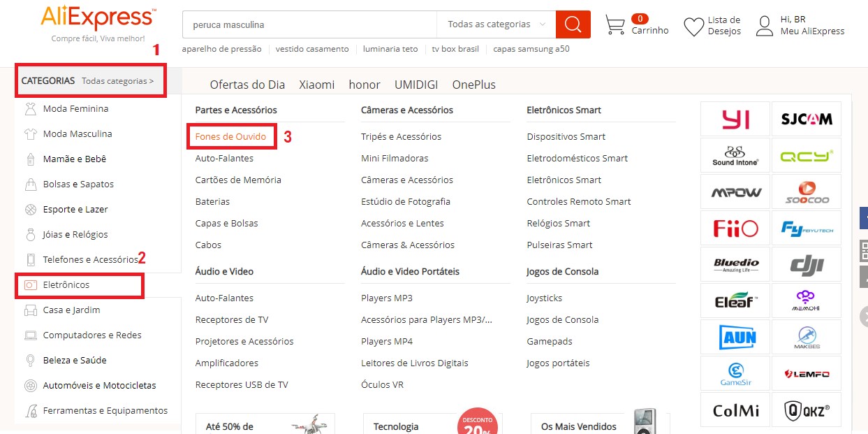
Task: Open the UMIDIGI tab
Action: click(416, 85)
